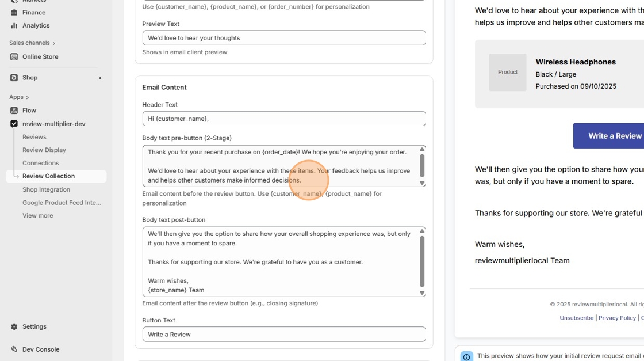The height and width of the screenshot is (361, 644).
Task: Click the post-button textarea scrollbar thumb
Action: pos(422,261)
